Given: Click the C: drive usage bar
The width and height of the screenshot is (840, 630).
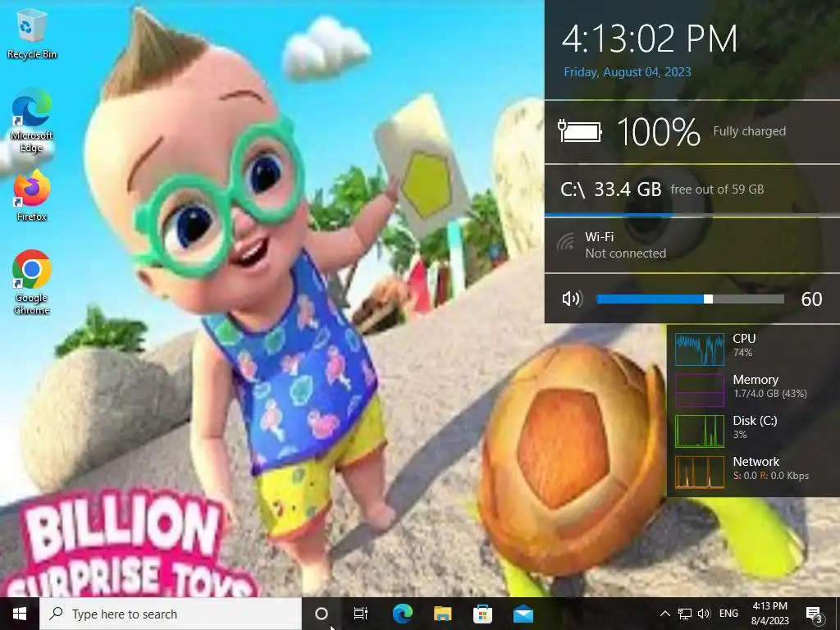Looking at the screenshot, I should pos(692,215).
